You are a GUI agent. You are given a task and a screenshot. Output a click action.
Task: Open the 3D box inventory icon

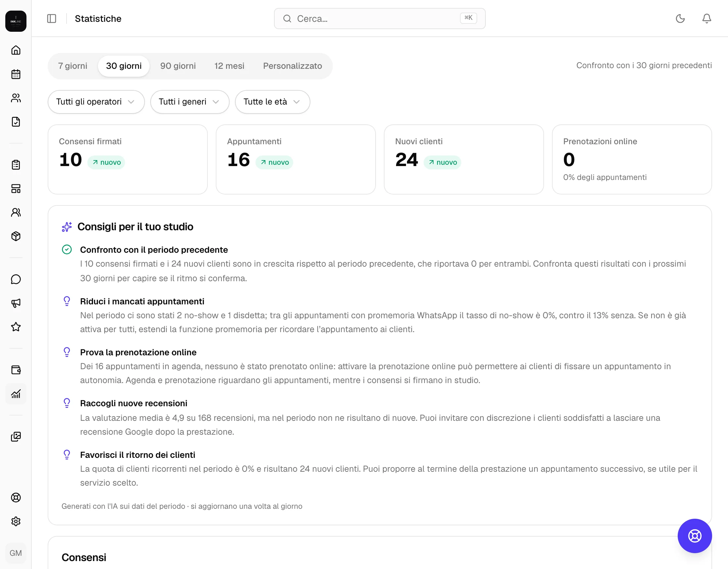coord(16,236)
